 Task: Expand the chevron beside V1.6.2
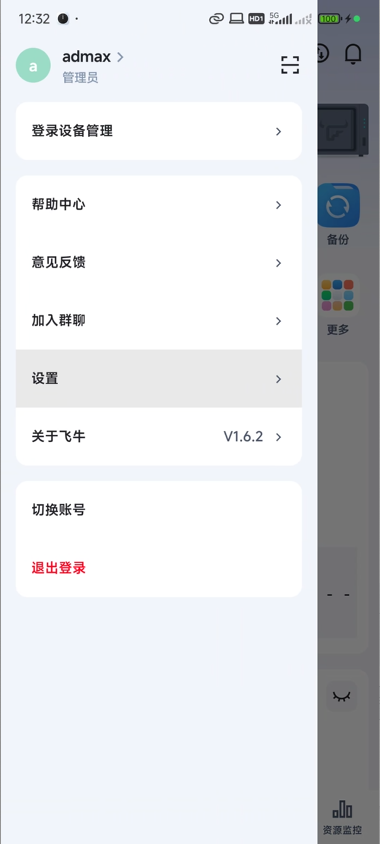[x=278, y=437]
